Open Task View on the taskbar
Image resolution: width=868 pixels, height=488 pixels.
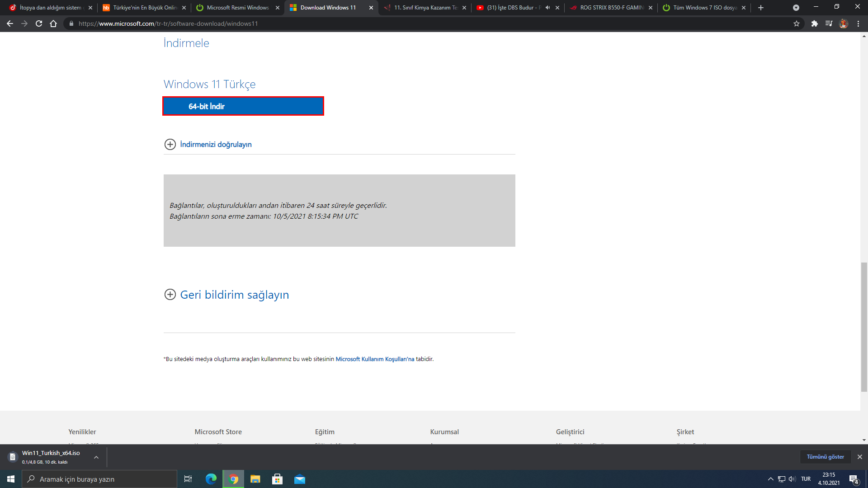pyautogui.click(x=188, y=479)
